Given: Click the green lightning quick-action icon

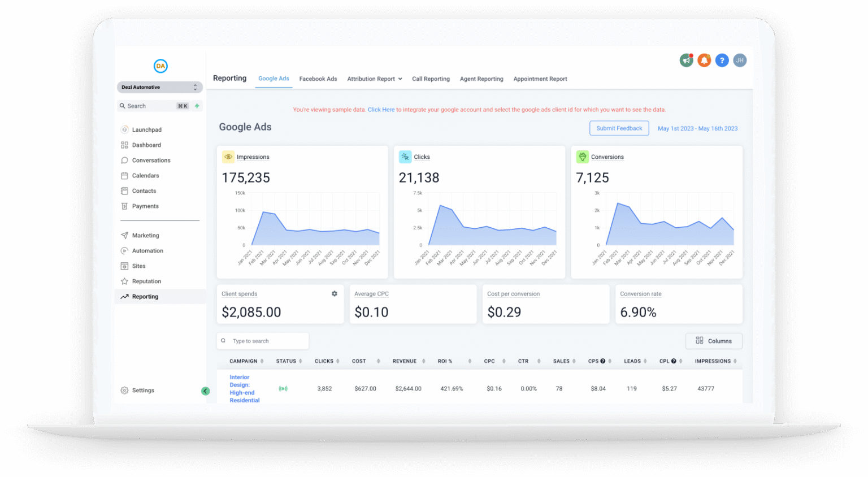Looking at the screenshot, I should coord(197,106).
